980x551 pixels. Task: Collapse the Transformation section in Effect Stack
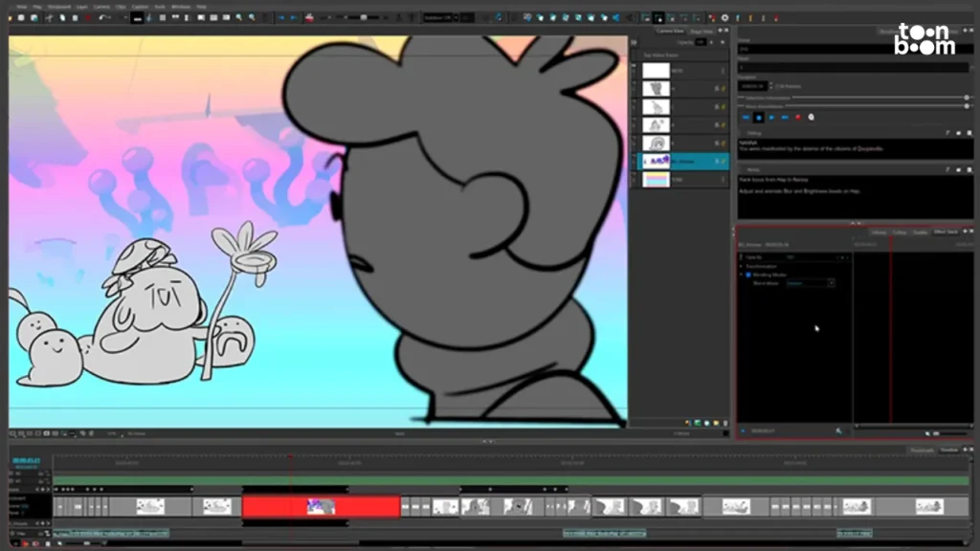741,266
